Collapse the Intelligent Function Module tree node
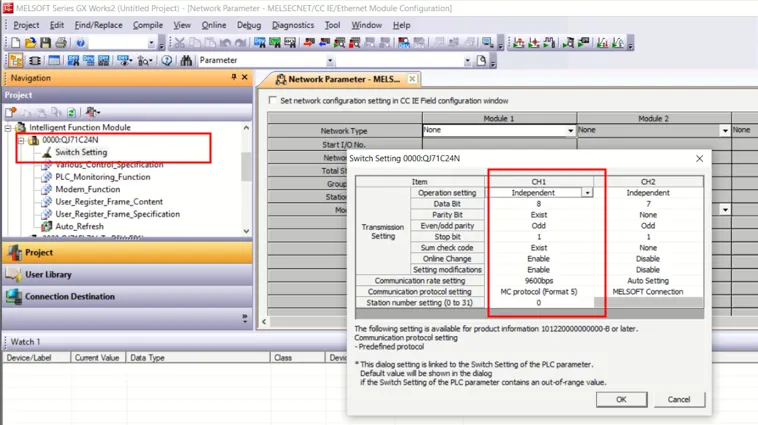Image resolution: width=758 pixels, height=425 pixels. (8, 128)
